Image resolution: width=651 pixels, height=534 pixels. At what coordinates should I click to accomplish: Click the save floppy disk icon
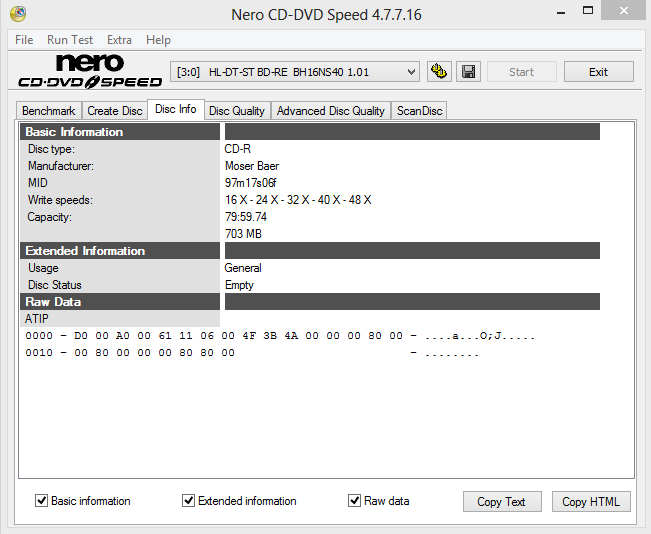[x=468, y=72]
